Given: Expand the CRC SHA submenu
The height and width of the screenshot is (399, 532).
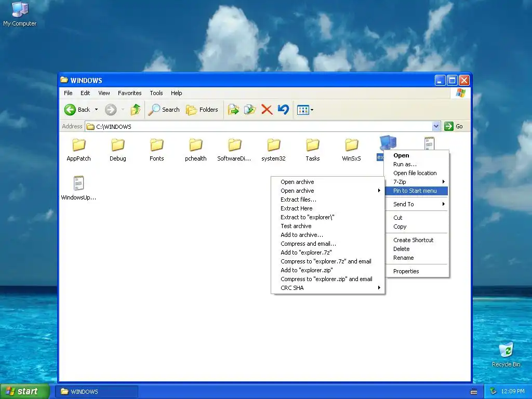Looking at the screenshot, I should pos(328,288).
